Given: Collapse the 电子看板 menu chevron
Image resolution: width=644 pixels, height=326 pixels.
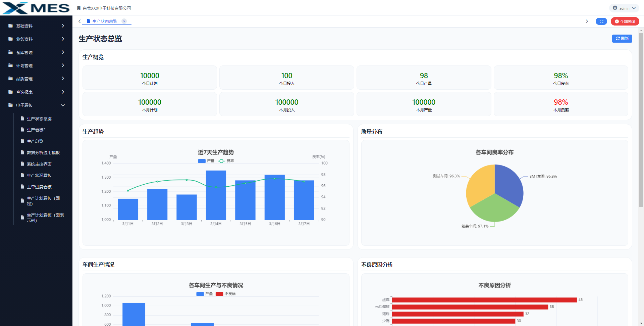Looking at the screenshot, I should point(63,105).
